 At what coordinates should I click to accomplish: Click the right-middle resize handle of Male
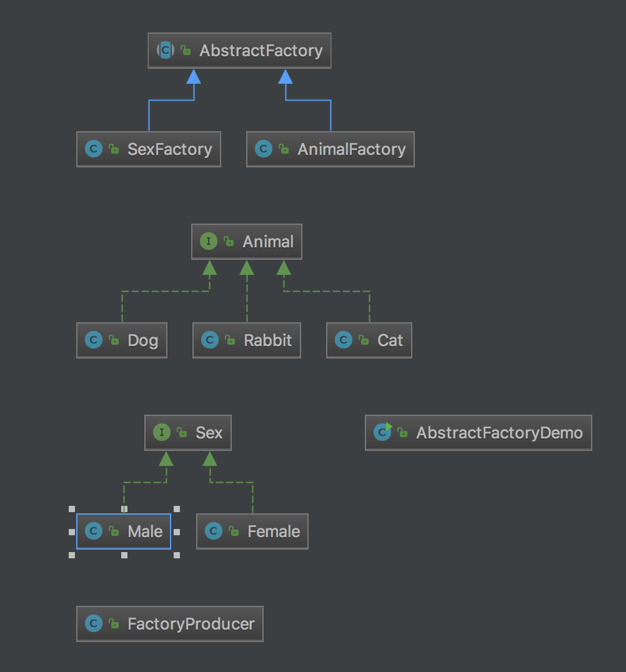pyautogui.click(x=177, y=532)
